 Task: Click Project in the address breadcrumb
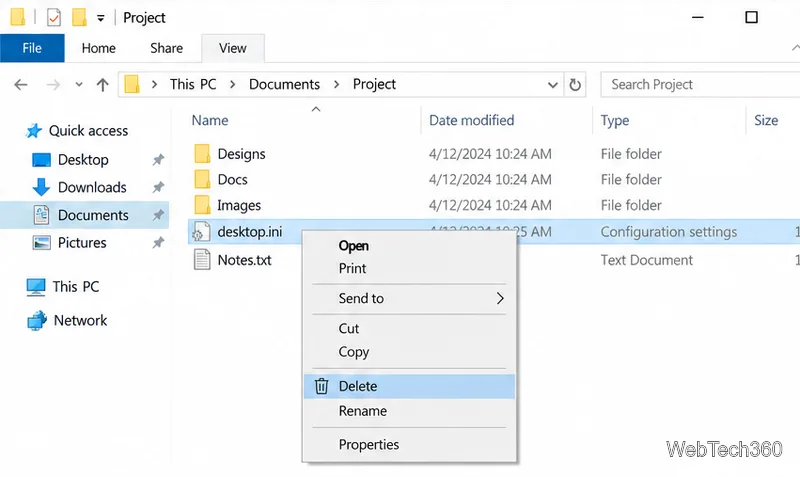(x=374, y=84)
